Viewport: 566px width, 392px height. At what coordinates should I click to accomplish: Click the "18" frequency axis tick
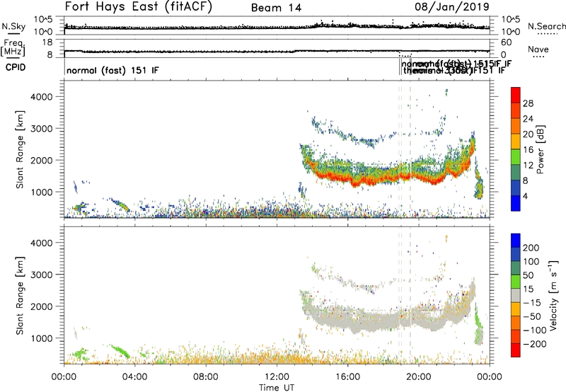tap(47, 42)
